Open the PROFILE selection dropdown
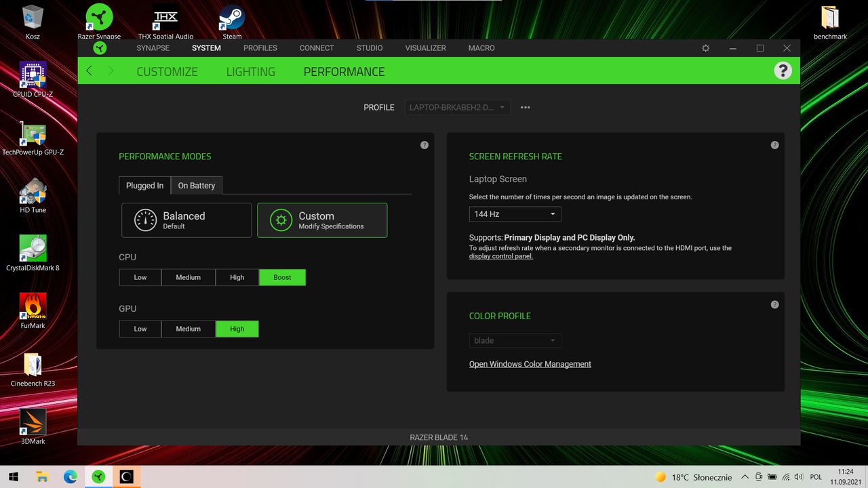The width and height of the screenshot is (868, 488). (457, 107)
